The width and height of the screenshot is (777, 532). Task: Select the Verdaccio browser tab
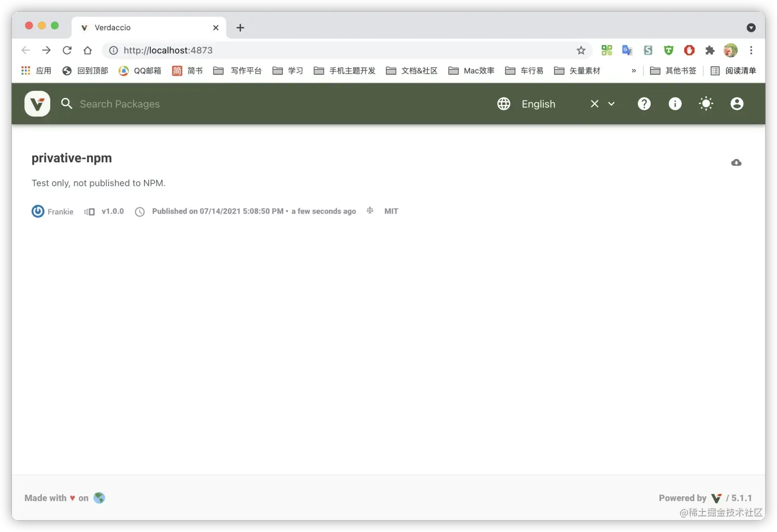(x=149, y=27)
